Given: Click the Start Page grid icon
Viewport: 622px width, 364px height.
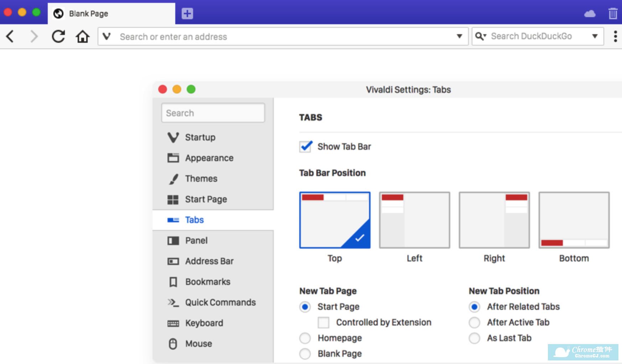Looking at the screenshot, I should tap(173, 199).
